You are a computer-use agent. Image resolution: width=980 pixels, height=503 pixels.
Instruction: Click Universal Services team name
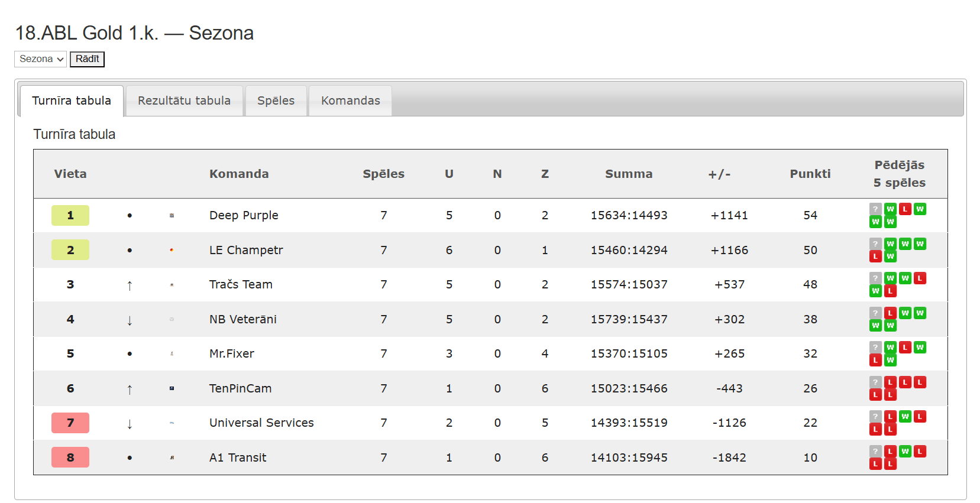(261, 423)
